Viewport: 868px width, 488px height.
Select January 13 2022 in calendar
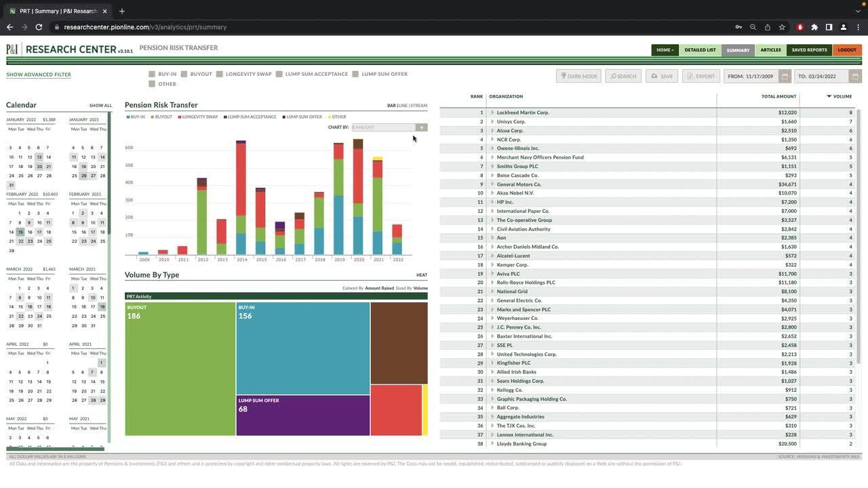[39, 157]
